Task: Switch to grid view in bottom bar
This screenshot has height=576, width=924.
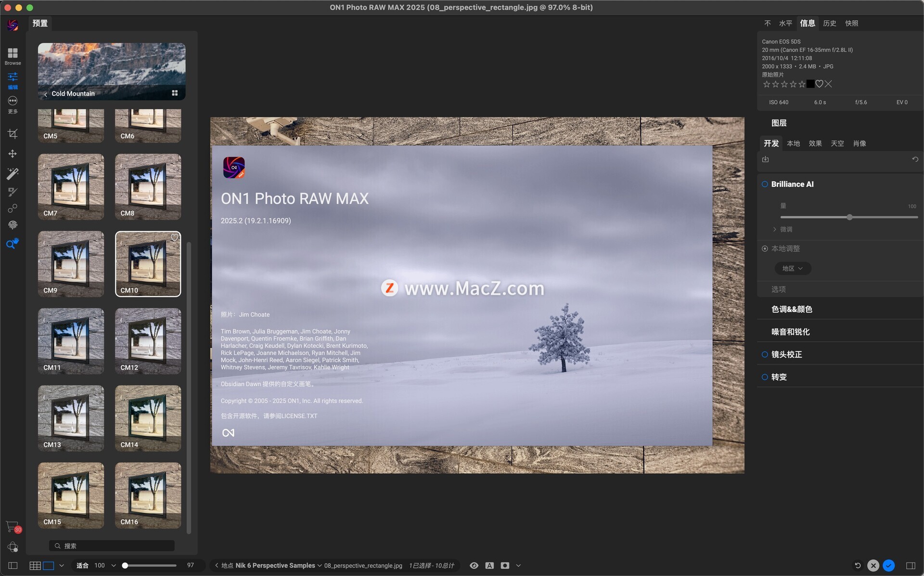Action: [x=35, y=565]
